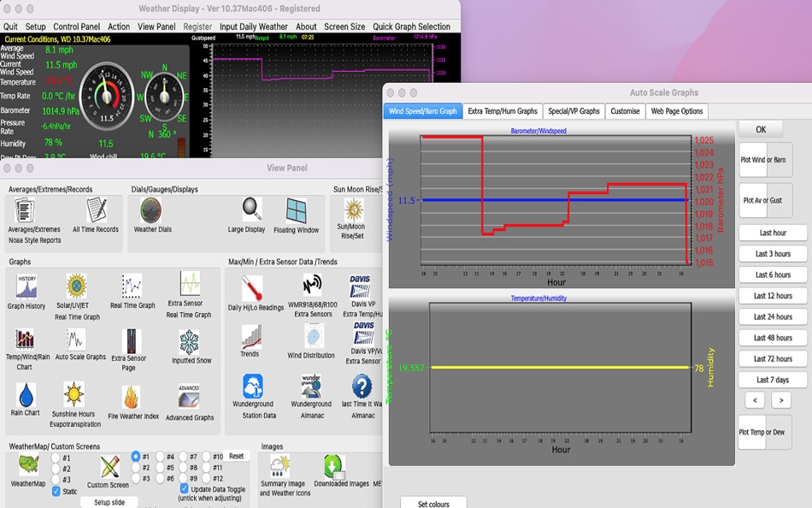This screenshot has width=812, height=508.
Task: Switch to the Web Page Options tab
Action: 677,111
